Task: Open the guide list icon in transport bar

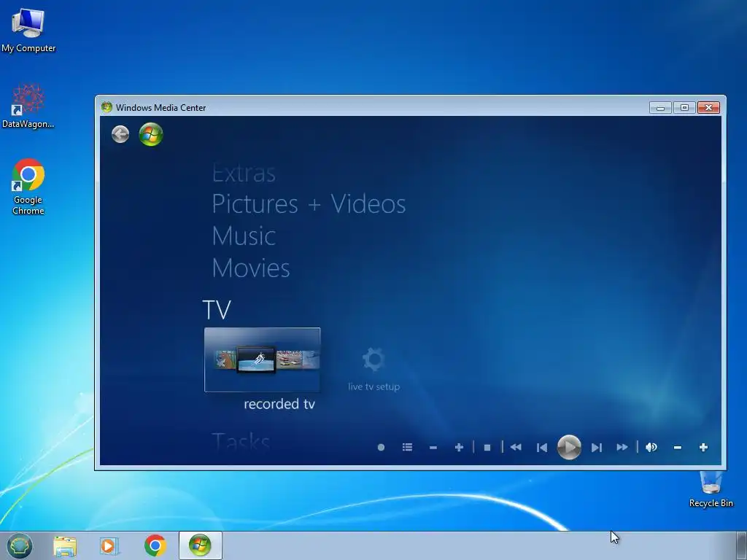Action: point(407,447)
